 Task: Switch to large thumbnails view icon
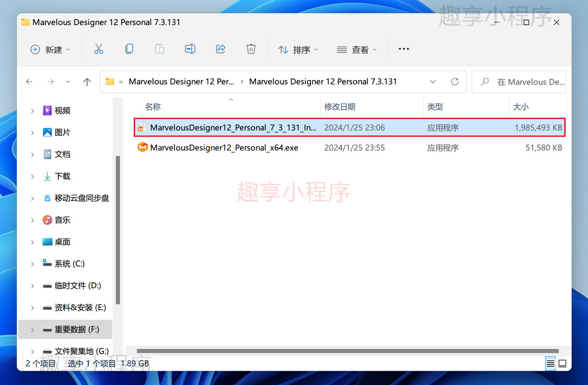pyautogui.click(x=562, y=364)
